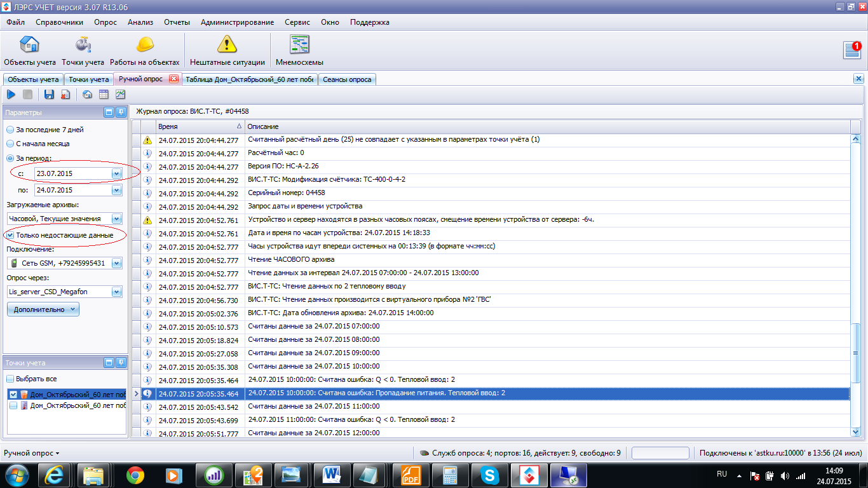Close tab area with the X on the tab bar's right end
868x488 pixels.
pyautogui.click(x=858, y=79)
